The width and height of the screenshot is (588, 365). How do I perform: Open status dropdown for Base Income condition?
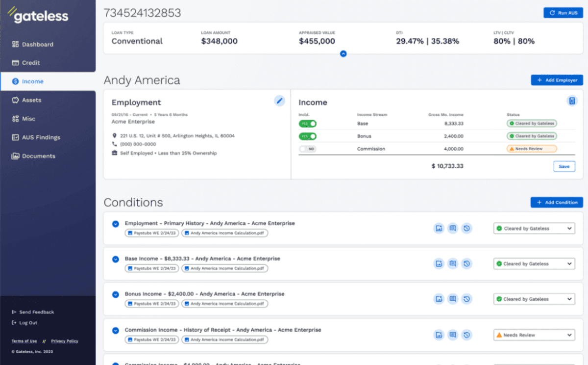(534, 263)
